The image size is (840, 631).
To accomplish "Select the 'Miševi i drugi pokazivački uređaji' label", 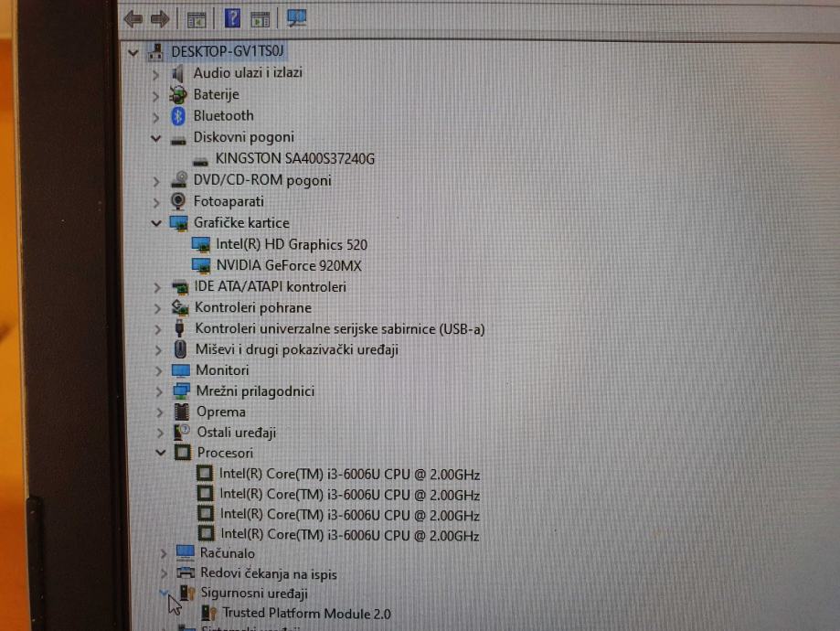I will (x=297, y=349).
